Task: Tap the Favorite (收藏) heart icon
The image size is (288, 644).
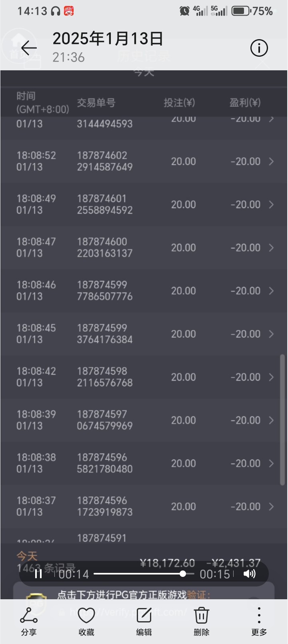Action: click(86, 621)
